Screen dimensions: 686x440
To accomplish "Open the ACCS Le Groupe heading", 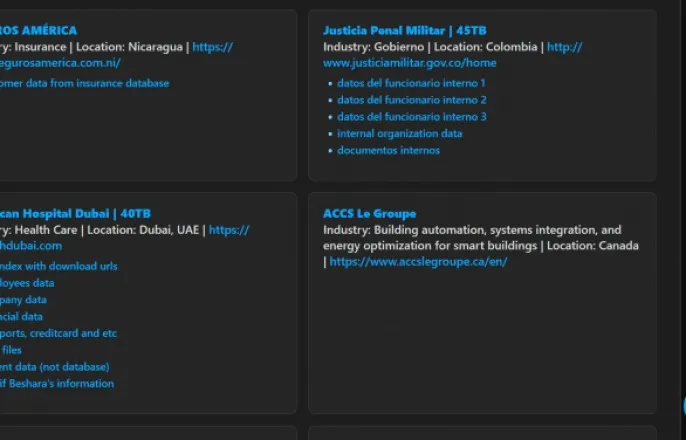I will click(370, 214).
